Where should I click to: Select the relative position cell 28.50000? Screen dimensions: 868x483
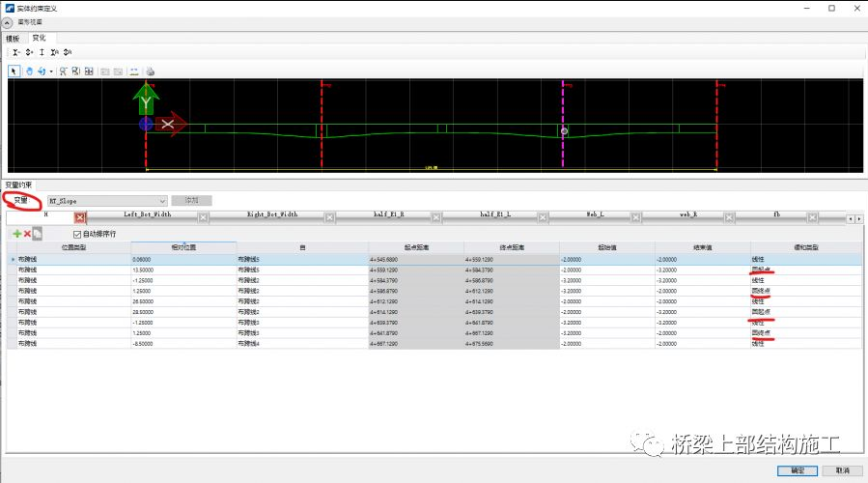click(183, 312)
